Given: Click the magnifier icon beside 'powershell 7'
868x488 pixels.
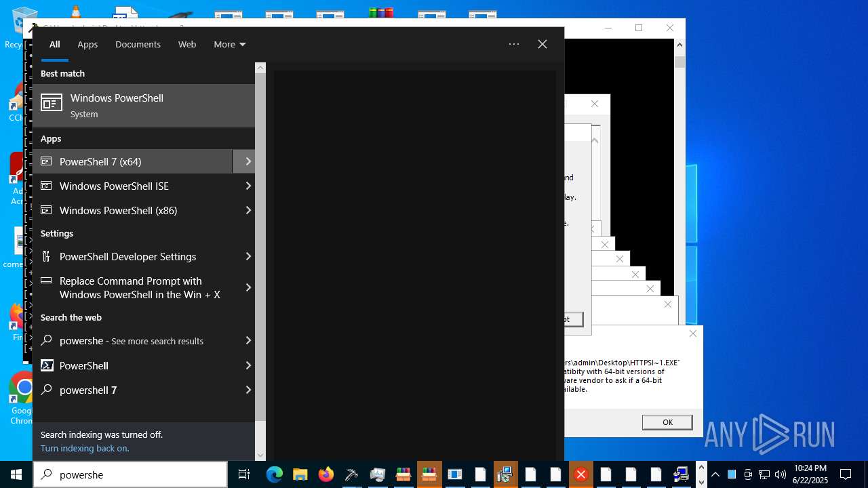Looking at the screenshot, I should coord(46,390).
